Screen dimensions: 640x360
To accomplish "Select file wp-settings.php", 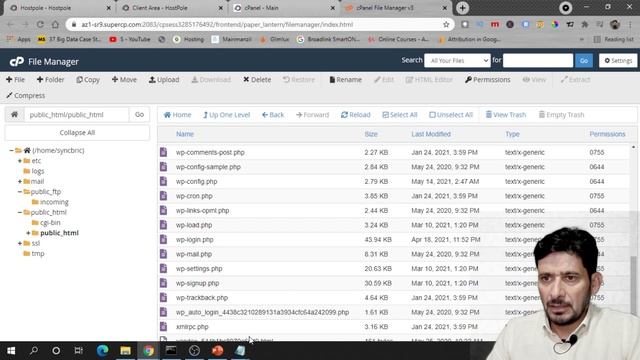I will click(x=199, y=269).
